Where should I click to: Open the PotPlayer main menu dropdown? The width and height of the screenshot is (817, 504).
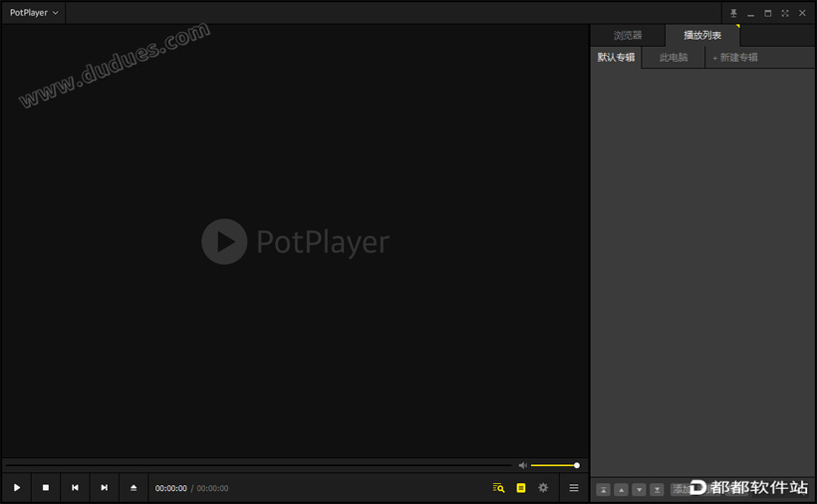(34, 13)
